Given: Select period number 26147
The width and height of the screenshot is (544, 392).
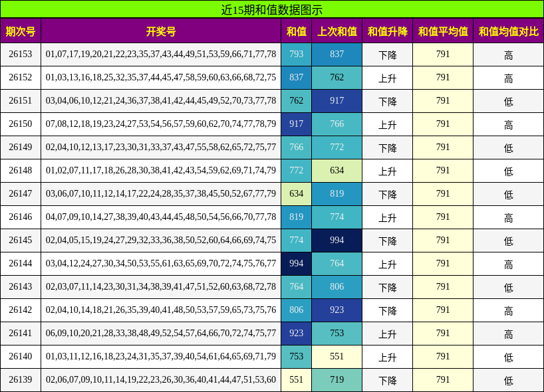Looking at the screenshot, I should [x=21, y=193].
